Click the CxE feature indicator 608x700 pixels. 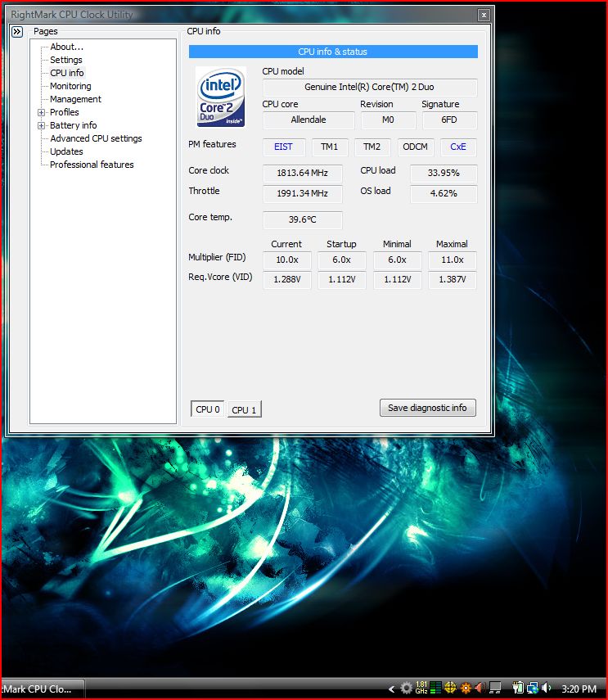[458, 147]
